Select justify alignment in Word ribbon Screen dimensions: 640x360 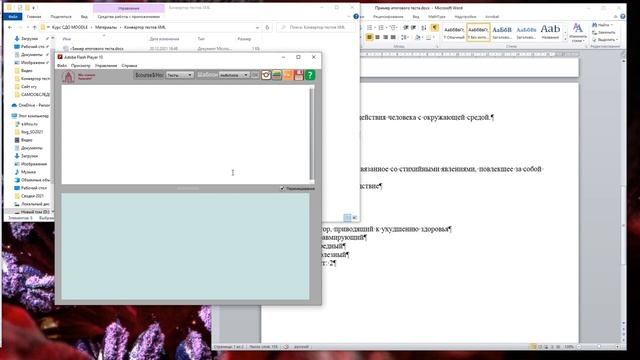pyautogui.click(x=393, y=37)
